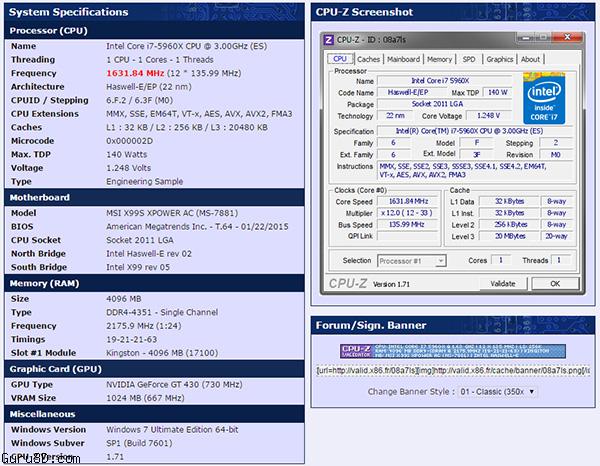Image resolution: width=600 pixels, height=466 pixels.
Task: Click 'NVIDIA GeForce GT 430 (730 MHz)' text
Action: tap(174, 385)
